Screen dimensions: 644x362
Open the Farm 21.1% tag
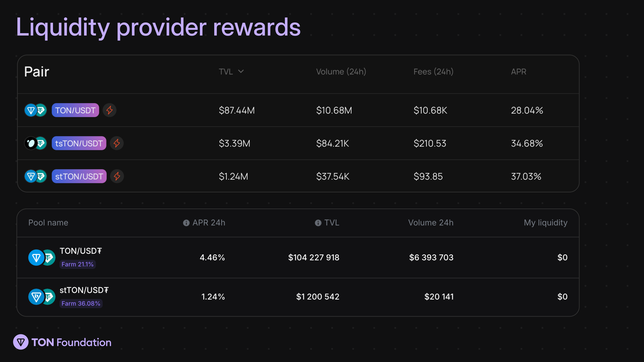click(78, 264)
